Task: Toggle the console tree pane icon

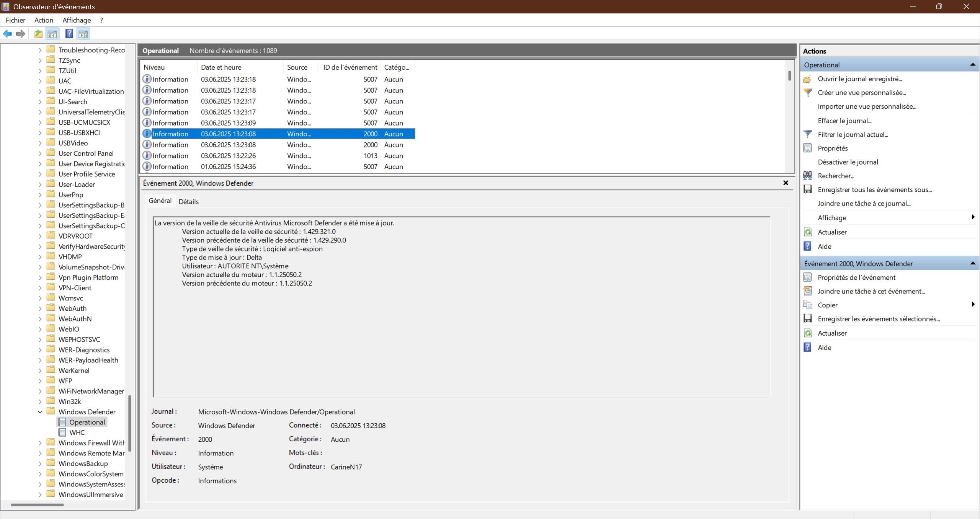Action: click(52, 34)
